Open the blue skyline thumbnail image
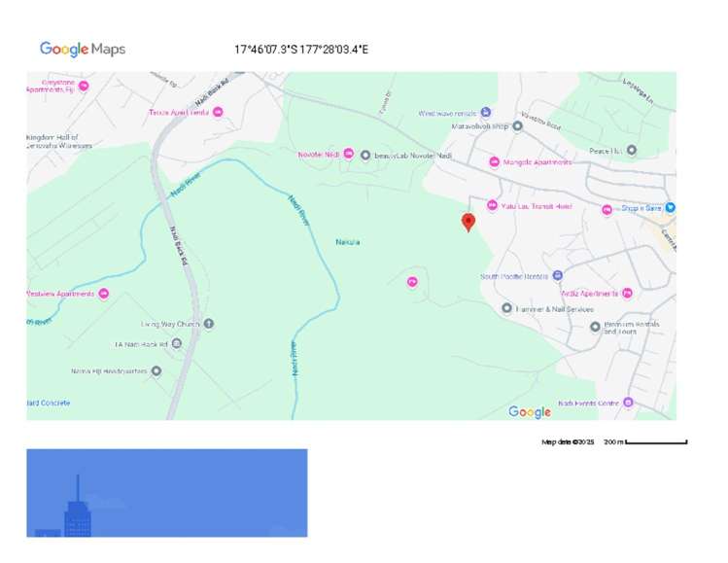 click(166, 492)
